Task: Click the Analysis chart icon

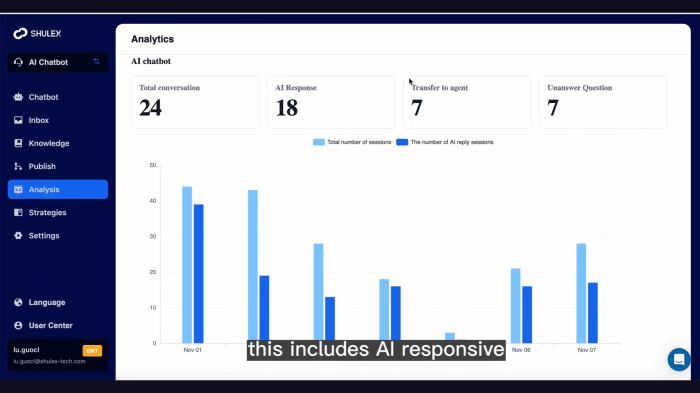Action: point(18,189)
